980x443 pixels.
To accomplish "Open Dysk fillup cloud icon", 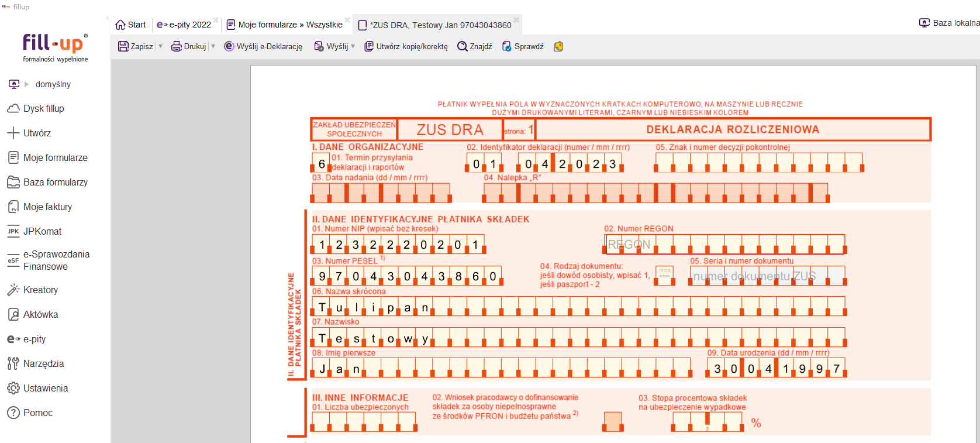I will coord(13,109).
